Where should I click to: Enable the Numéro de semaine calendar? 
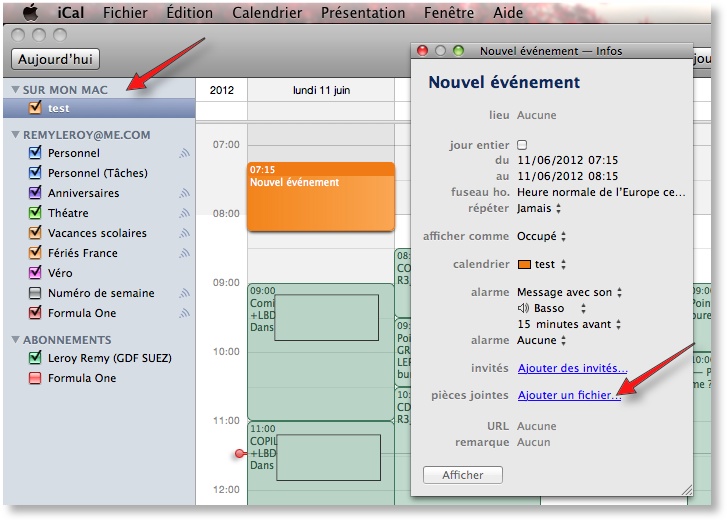[x=35, y=293]
